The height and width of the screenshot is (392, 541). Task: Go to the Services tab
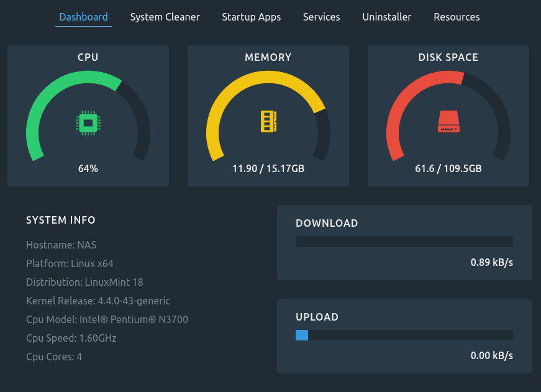tap(321, 17)
